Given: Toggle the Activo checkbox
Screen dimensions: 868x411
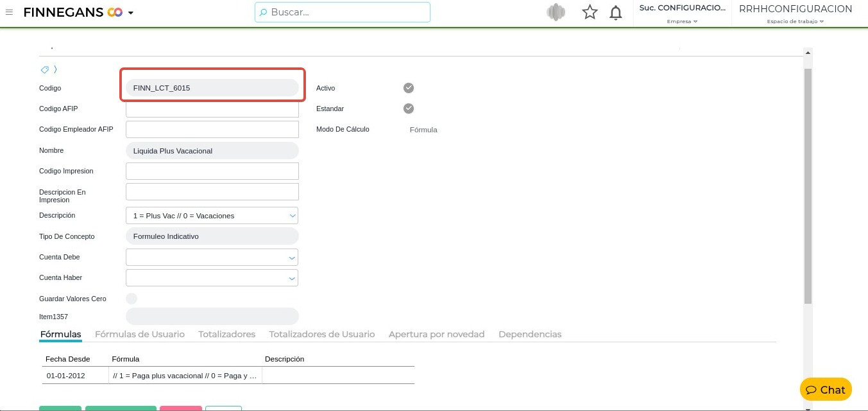Looking at the screenshot, I should (x=409, y=88).
